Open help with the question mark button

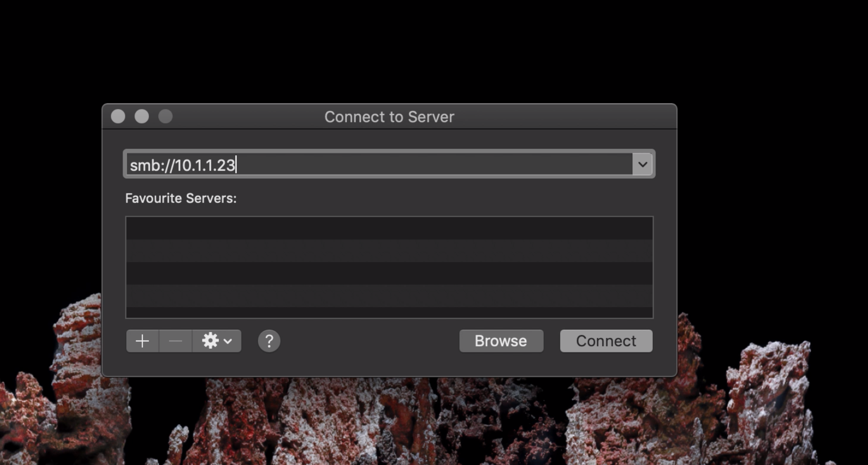pyautogui.click(x=269, y=341)
